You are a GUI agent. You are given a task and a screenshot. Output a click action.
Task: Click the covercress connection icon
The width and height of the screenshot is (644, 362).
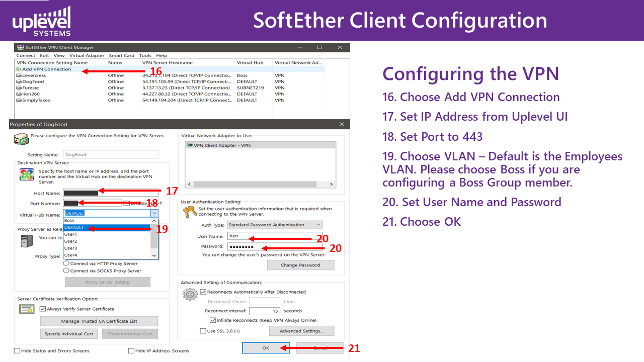(19, 75)
